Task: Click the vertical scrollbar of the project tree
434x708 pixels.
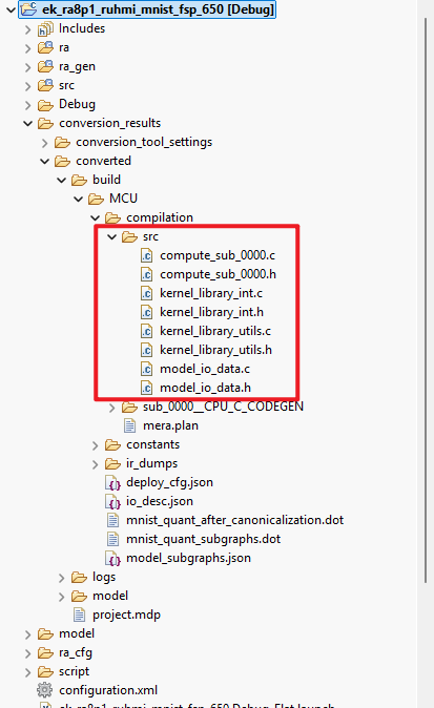Action: tap(425, 300)
